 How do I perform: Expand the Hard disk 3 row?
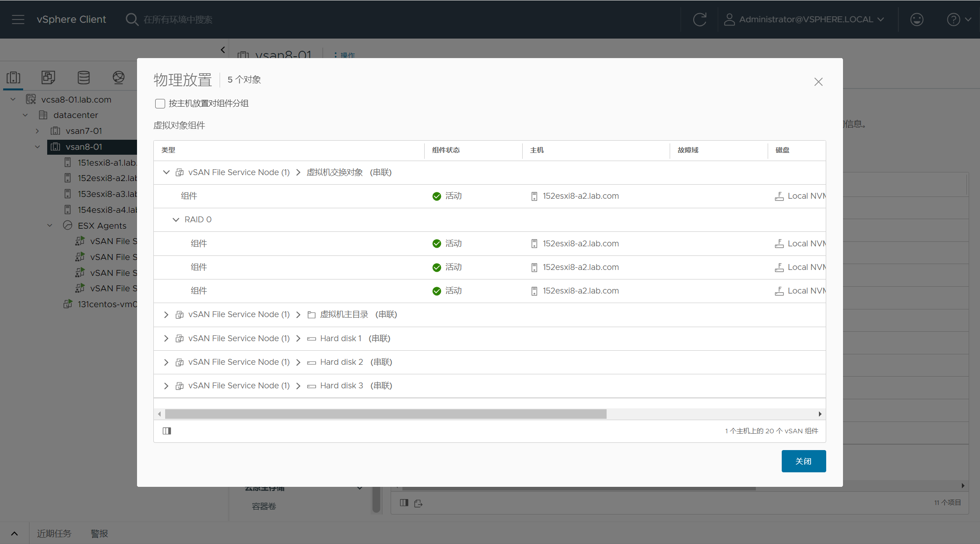pos(166,386)
